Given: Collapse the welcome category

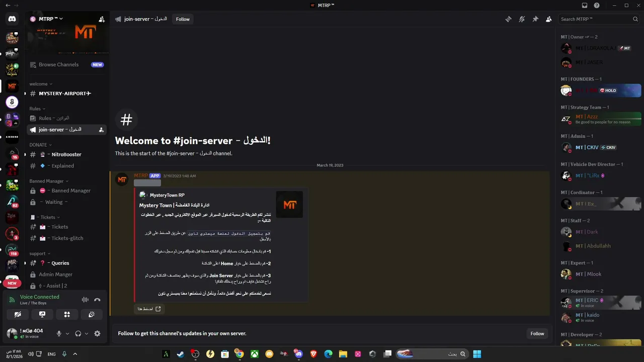Looking at the screenshot, I should 41,84.
